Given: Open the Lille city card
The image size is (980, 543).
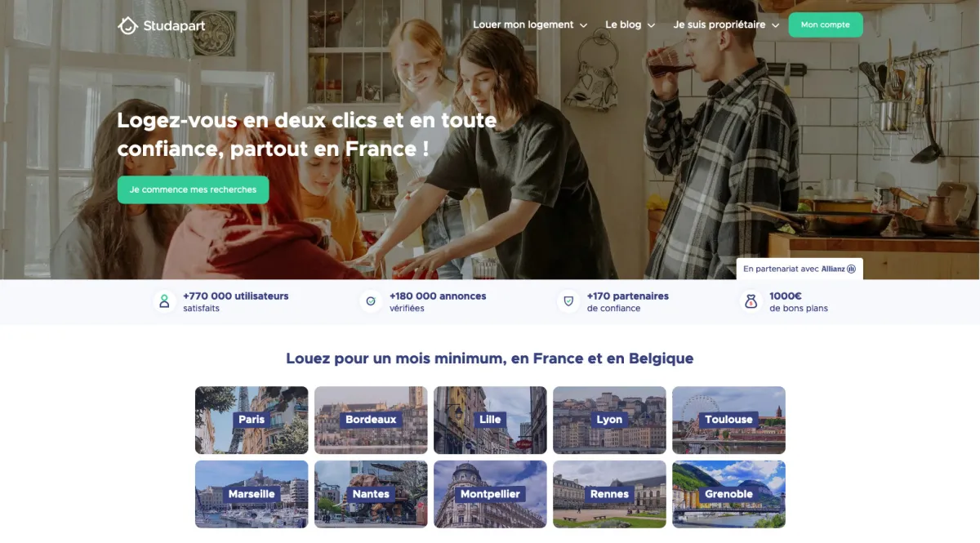Looking at the screenshot, I should tap(490, 420).
